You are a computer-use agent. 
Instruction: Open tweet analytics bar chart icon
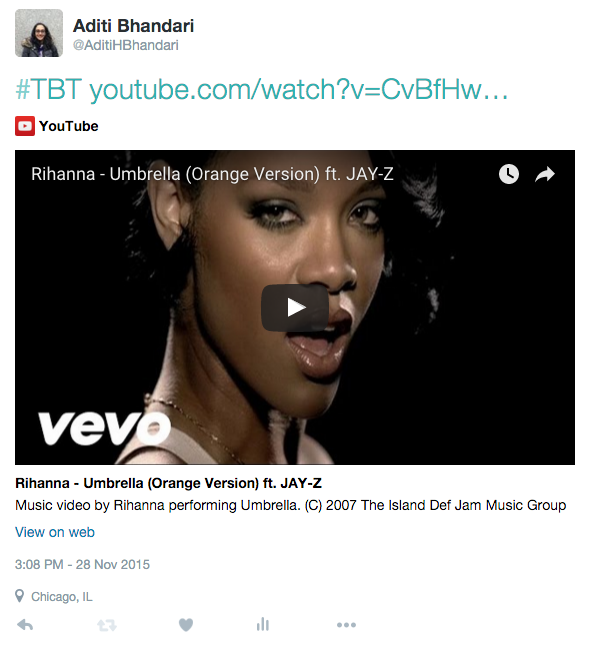(x=263, y=624)
